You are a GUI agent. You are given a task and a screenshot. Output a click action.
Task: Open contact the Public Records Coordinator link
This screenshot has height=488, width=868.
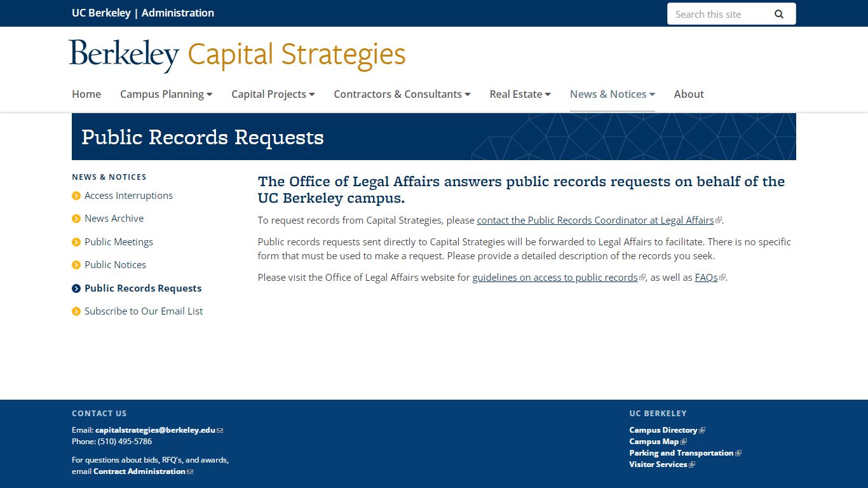595,220
